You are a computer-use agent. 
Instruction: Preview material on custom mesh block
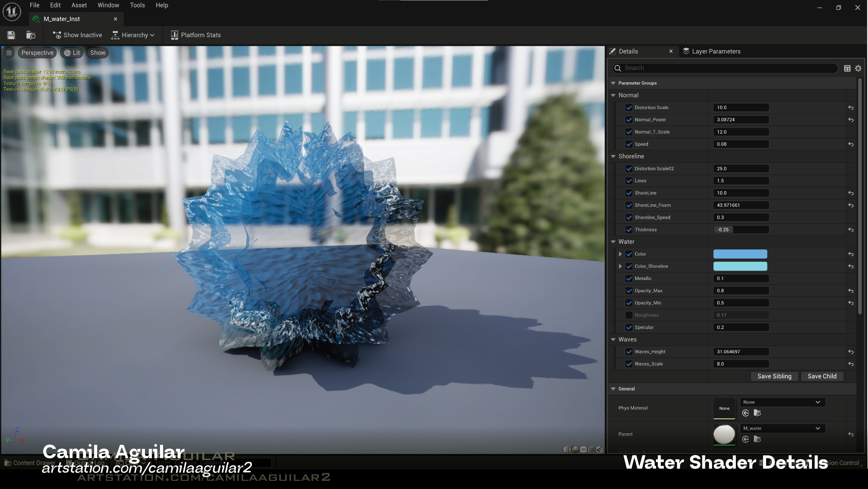(x=600, y=449)
